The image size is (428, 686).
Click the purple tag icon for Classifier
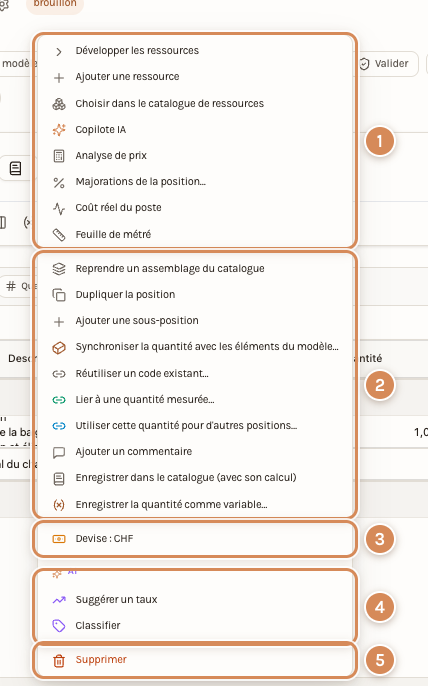pos(59,626)
